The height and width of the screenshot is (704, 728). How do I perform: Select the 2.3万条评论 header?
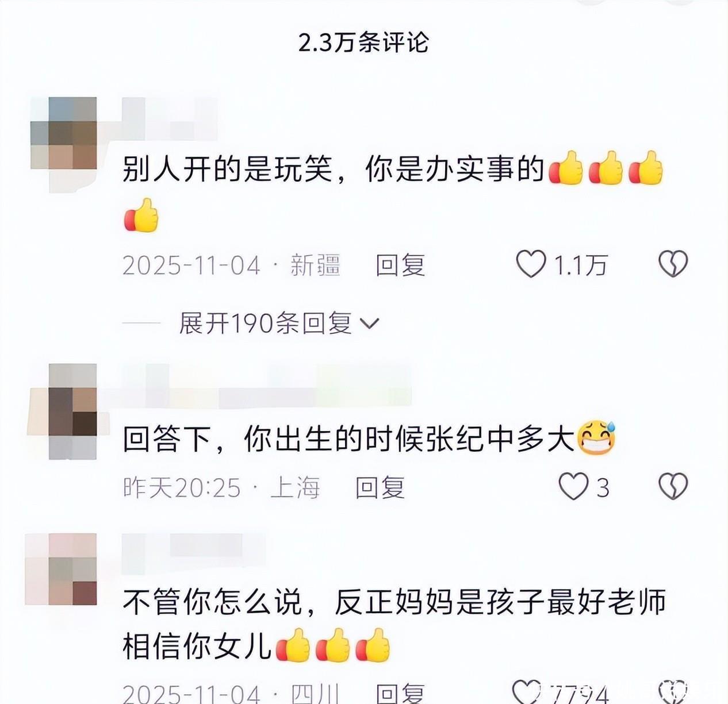tap(363, 43)
